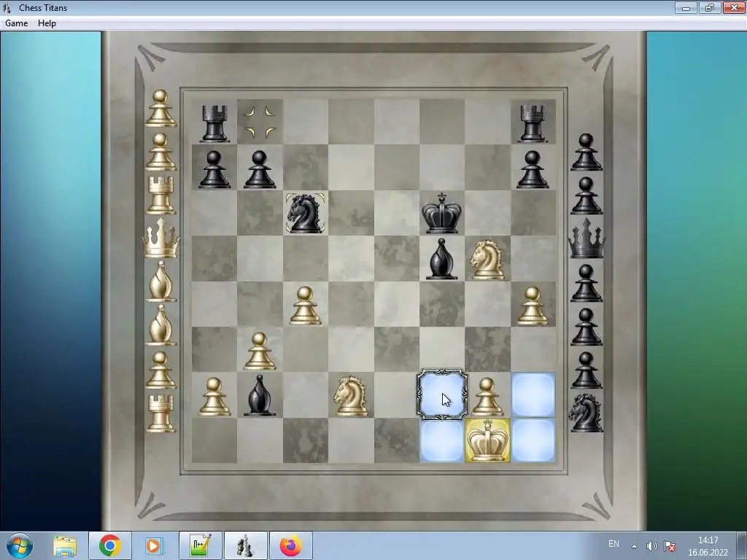The image size is (747, 560).
Task: Open the volume control in tray
Action: pos(651,546)
